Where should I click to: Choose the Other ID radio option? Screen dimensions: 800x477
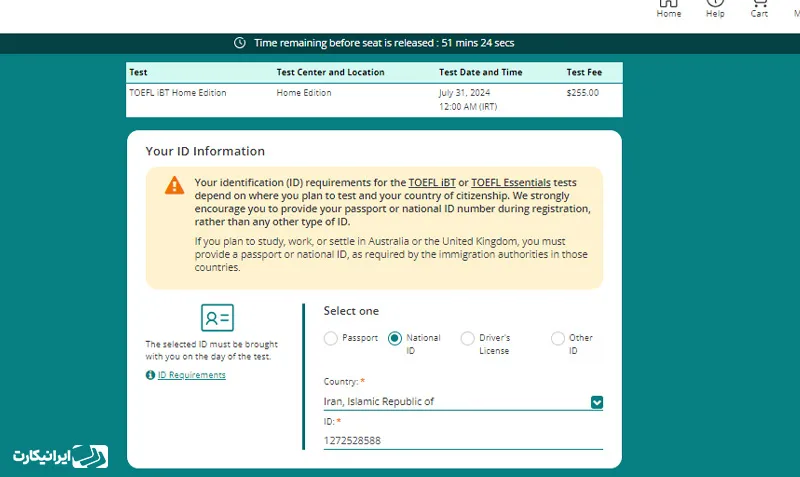(x=558, y=338)
